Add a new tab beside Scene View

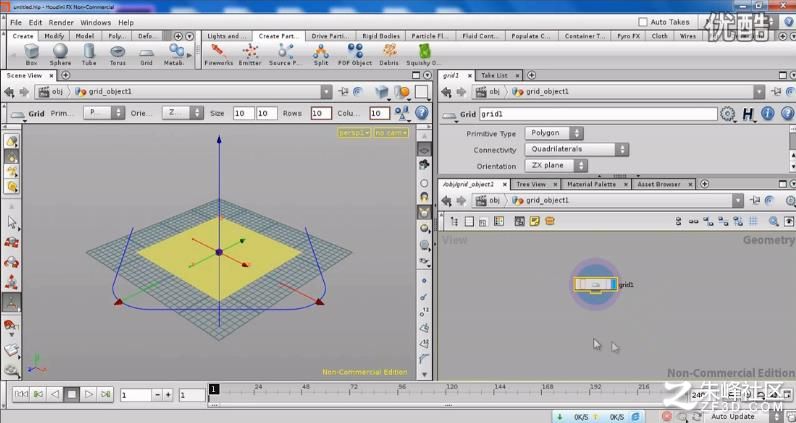(x=65, y=75)
